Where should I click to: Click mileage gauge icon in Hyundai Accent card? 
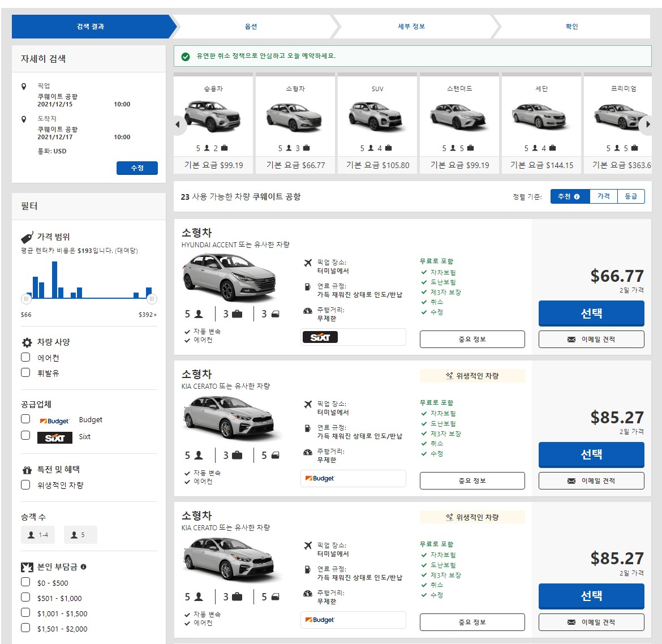[308, 311]
